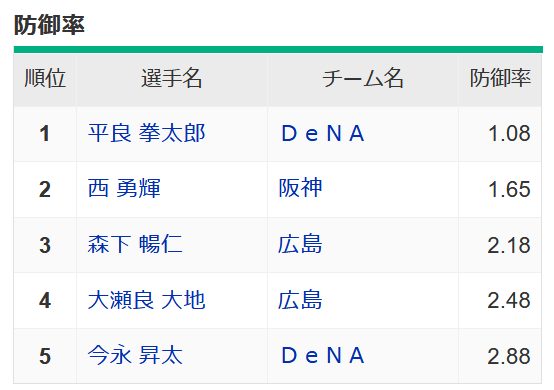Open player link 平良 拳太郎
Viewport: 554px width, 390px height.
point(146,134)
